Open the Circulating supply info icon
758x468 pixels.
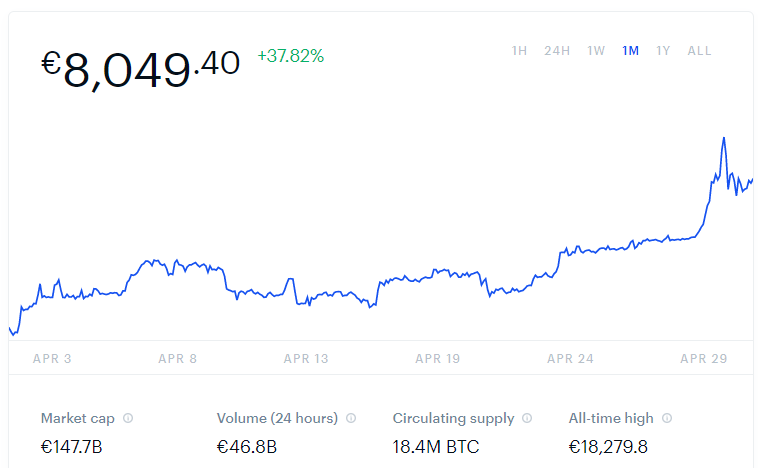[527, 418]
